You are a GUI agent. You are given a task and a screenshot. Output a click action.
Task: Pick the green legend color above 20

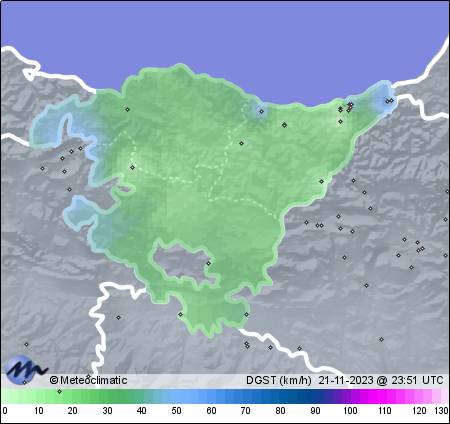[x=73, y=397]
